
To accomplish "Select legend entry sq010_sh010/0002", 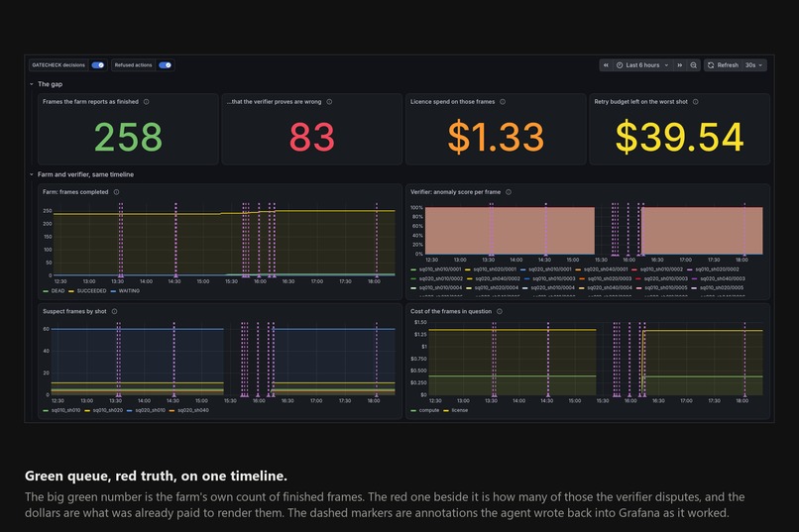I will (x=661, y=269).
